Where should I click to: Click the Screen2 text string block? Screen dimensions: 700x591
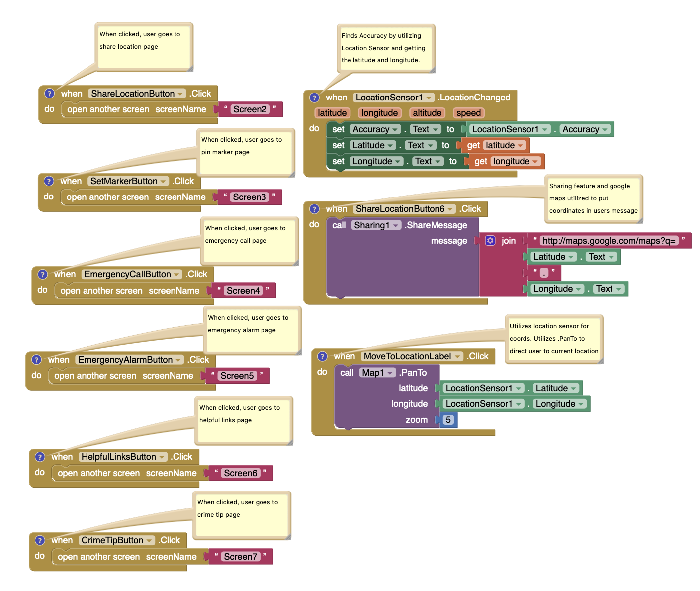click(x=250, y=109)
